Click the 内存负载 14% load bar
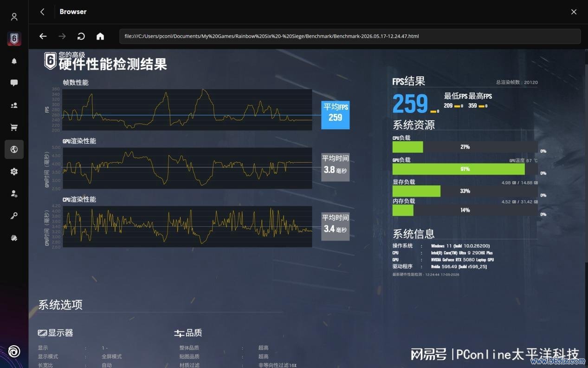 pyautogui.click(x=465, y=210)
